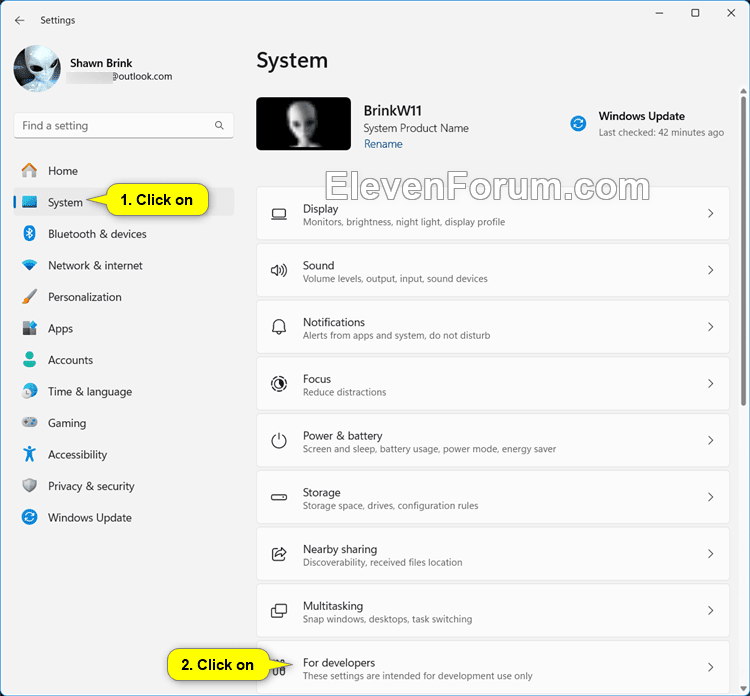Screen dimensions: 750x696
Task: Click "Monitors, brightness, night light, display profile" text
Action: tap(404, 222)
